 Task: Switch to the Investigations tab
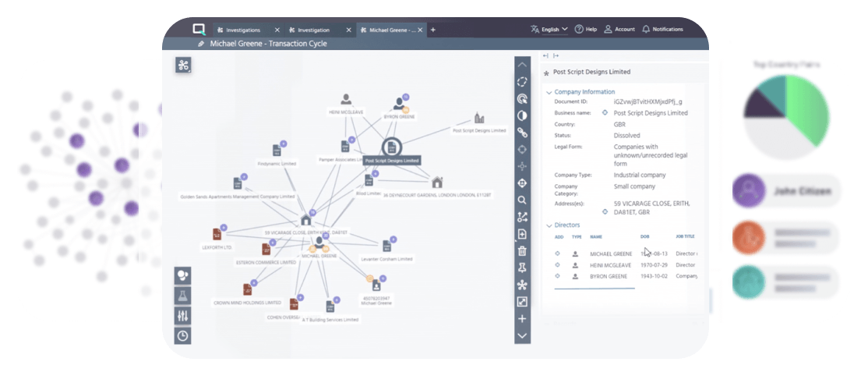point(244,30)
